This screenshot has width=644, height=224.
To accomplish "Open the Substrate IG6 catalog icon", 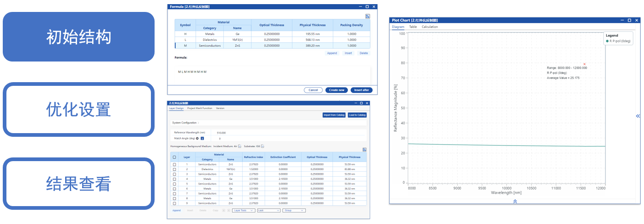I will click(263, 146).
